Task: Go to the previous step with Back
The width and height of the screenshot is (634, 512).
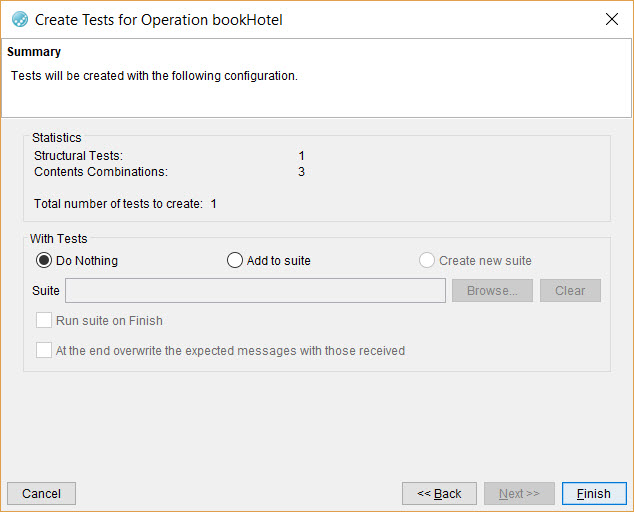Action: (x=439, y=494)
